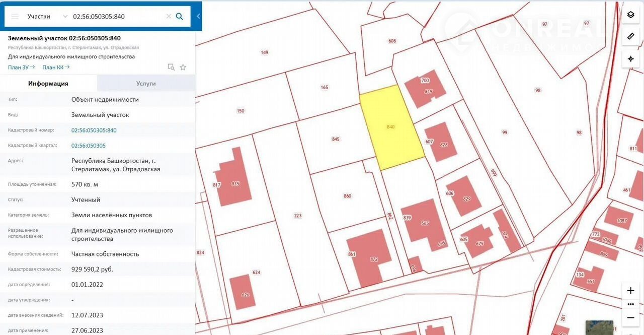Switch basemap via satellite thumbnail
Viewport: 644px width, 335px height.
[x=599, y=327]
